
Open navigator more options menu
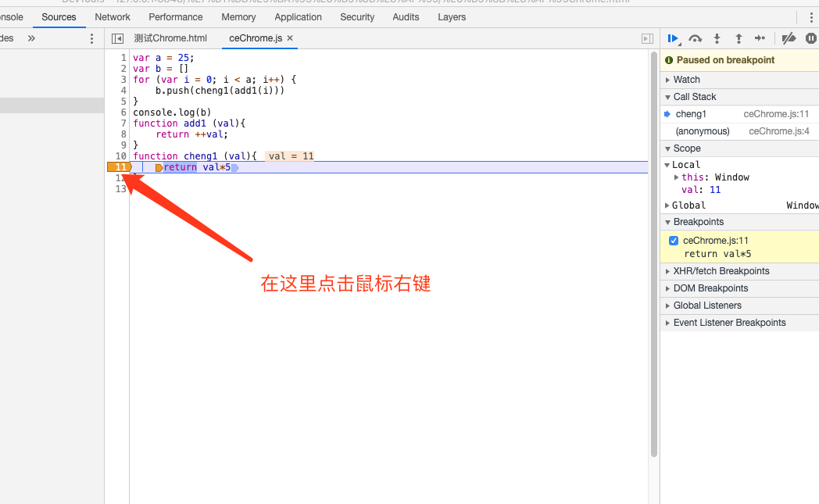pyautogui.click(x=91, y=38)
